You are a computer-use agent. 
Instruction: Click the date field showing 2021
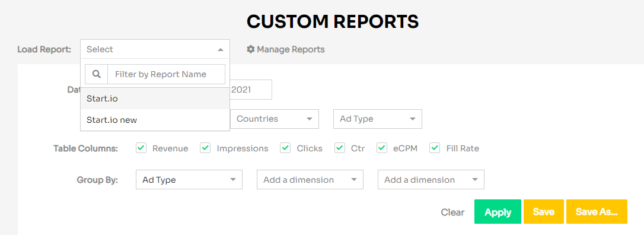pos(251,90)
